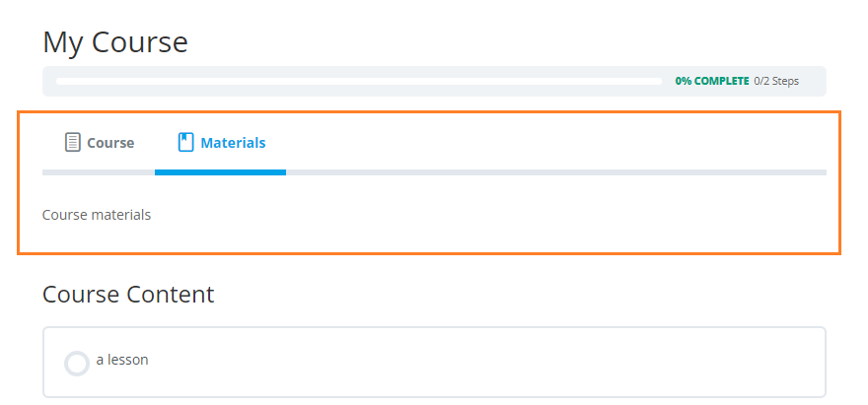Click the green 0% COMPLETE text
Viewport: 868px width, 405px height.
tap(712, 82)
